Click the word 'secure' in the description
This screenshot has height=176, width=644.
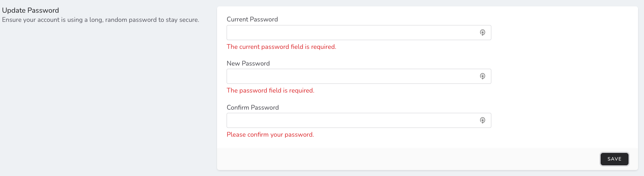[188, 20]
